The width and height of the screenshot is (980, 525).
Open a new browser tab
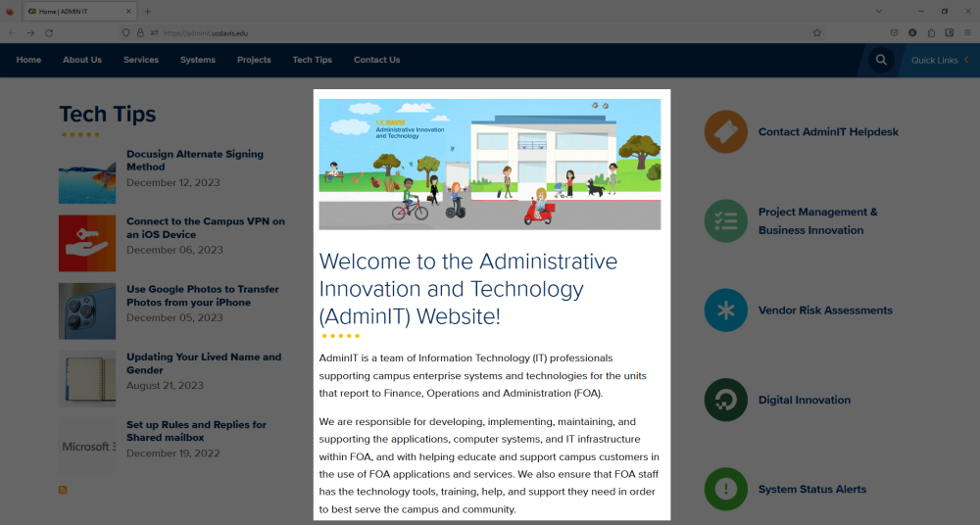148,11
